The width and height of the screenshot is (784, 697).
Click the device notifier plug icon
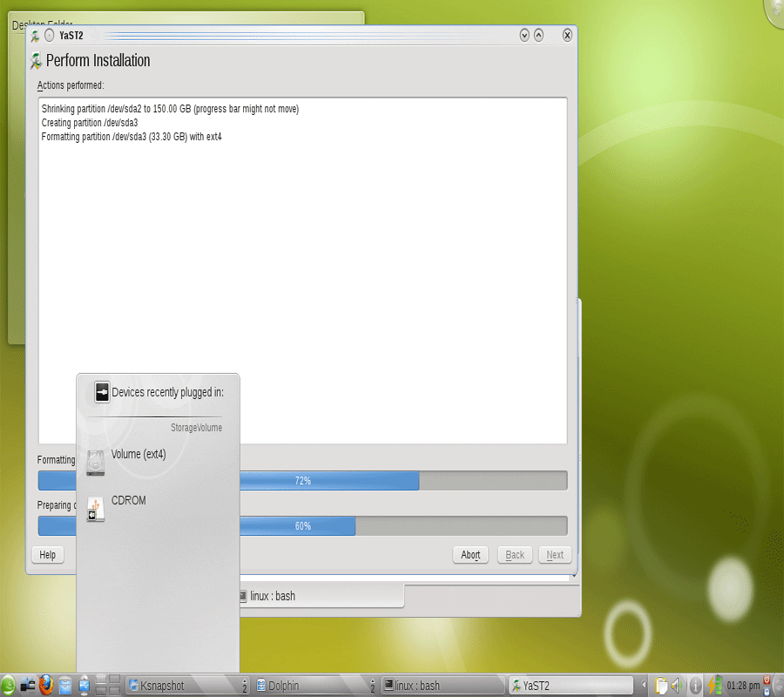(x=102, y=392)
